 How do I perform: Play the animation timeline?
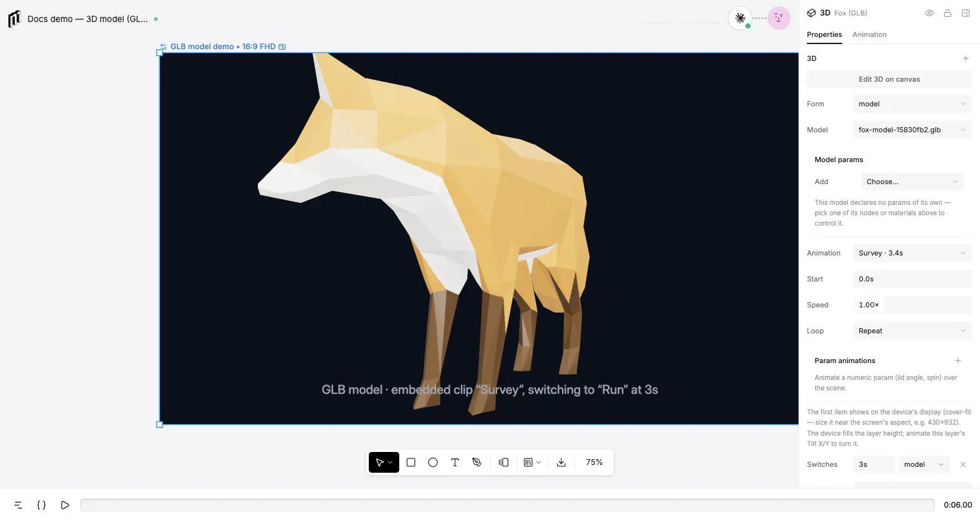pos(65,504)
